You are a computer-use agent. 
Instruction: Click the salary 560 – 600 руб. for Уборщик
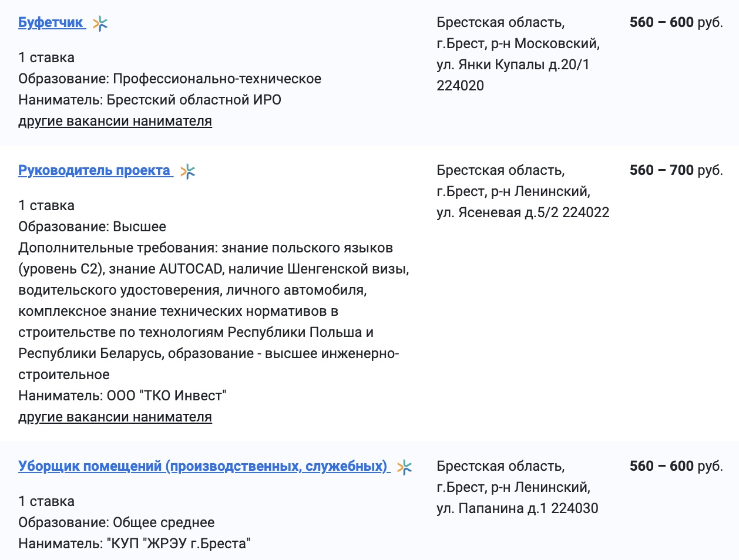coord(676,465)
